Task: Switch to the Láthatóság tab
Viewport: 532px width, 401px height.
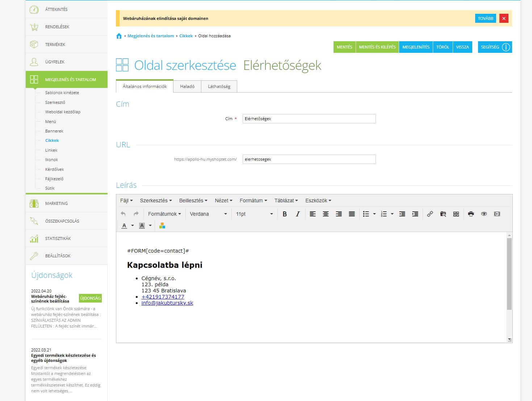Action: click(x=219, y=86)
